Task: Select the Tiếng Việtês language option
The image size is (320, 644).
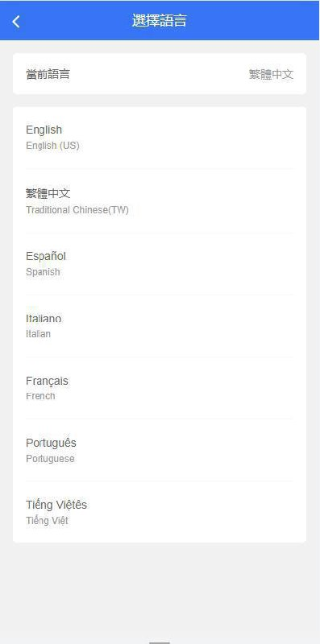Action: [x=160, y=512]
